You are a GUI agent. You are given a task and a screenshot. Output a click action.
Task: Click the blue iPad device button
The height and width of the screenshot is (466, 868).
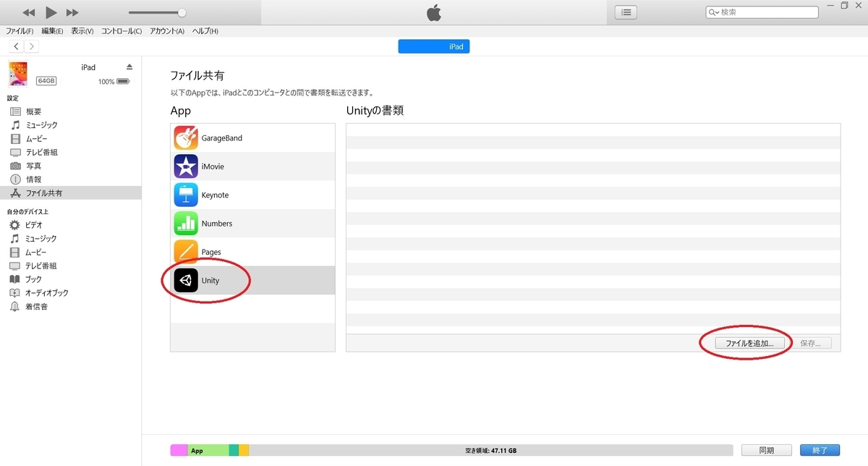click(434, 46)
